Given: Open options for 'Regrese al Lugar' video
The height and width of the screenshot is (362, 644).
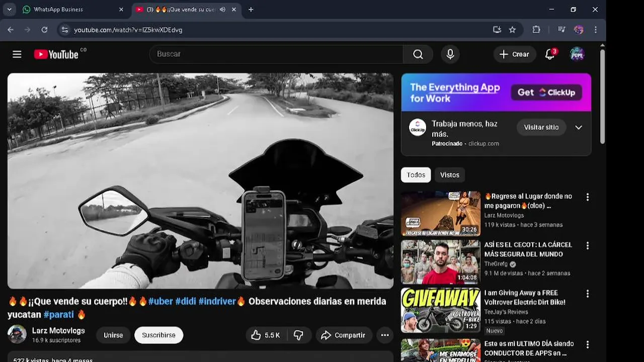Looking at the screenshot, I should (x=587, y=197).
